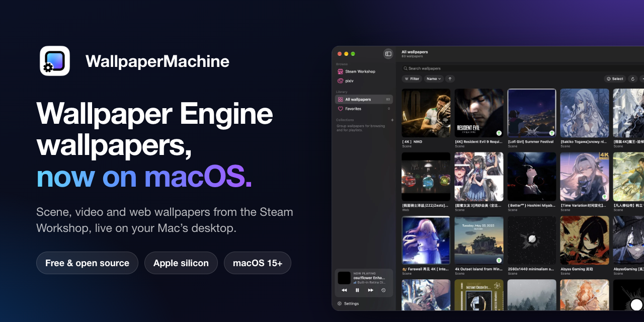This screenshot has width=644, height=322.
Task: Click the Now Playing wallpaper preview
Action: 344,278
